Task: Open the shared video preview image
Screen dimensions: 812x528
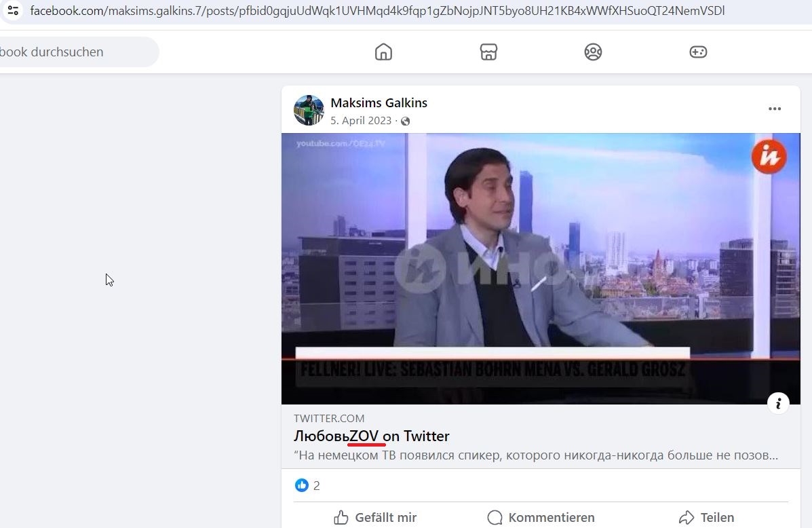Action: point(541,268)
